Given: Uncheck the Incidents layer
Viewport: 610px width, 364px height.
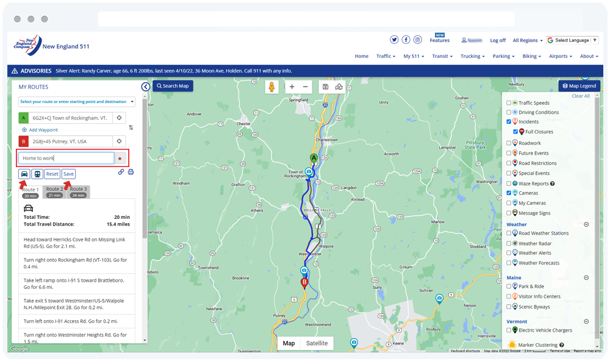Looking at the screenshot, I should (509, 122).
